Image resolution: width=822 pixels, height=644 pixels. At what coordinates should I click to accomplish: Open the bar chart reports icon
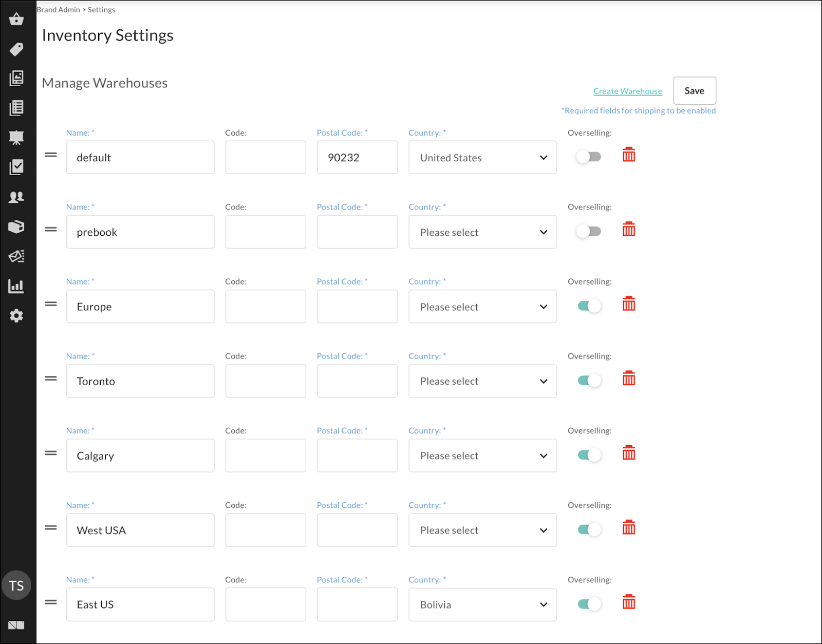click(x=16, y=286)
